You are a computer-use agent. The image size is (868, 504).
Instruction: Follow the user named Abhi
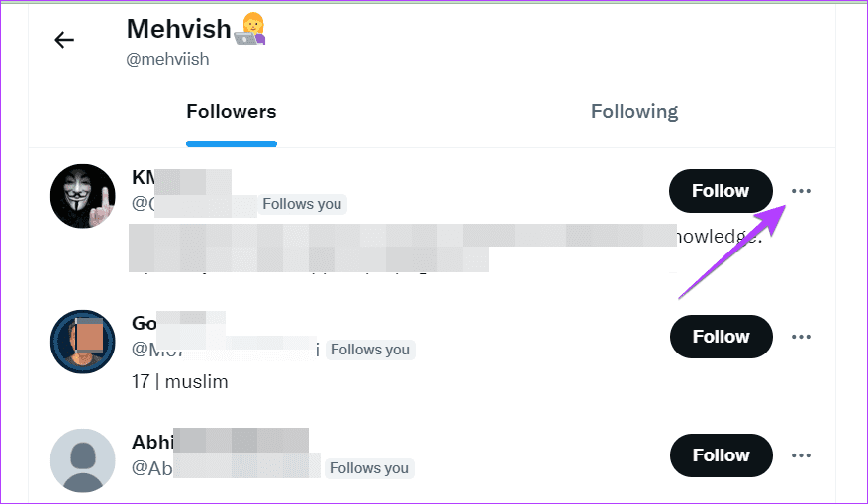(721, 455)
